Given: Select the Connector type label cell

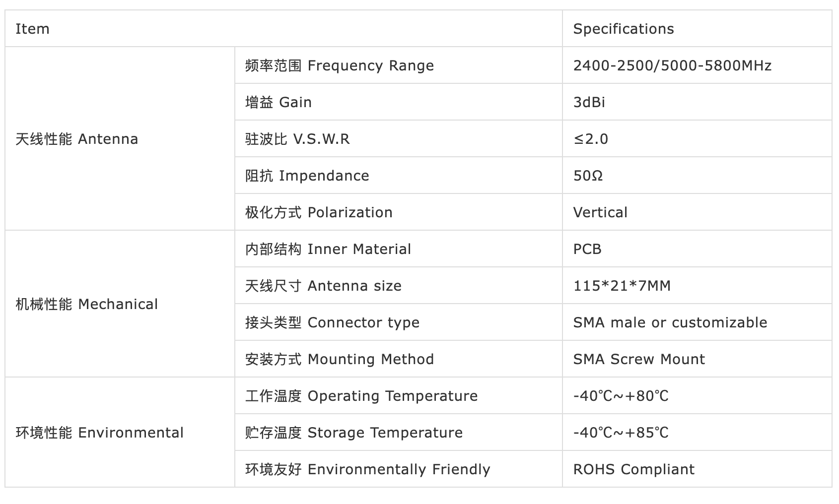Looking at the screenshot, I should coord(332,322).
